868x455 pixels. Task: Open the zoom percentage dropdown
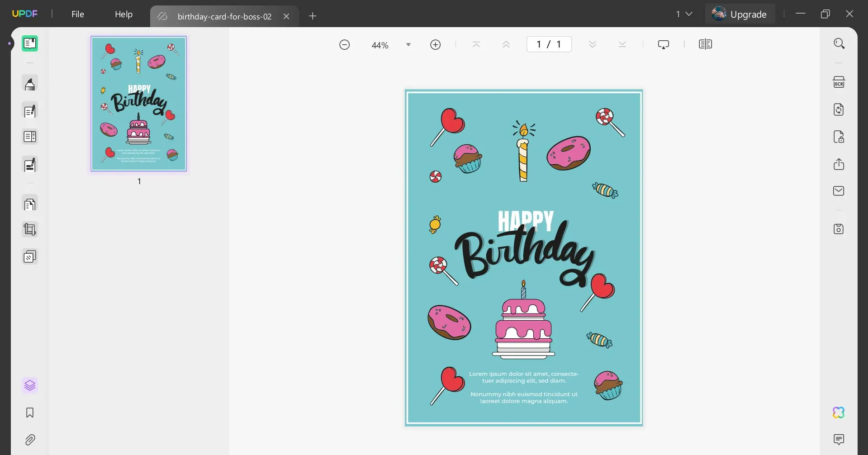[408, 44]
